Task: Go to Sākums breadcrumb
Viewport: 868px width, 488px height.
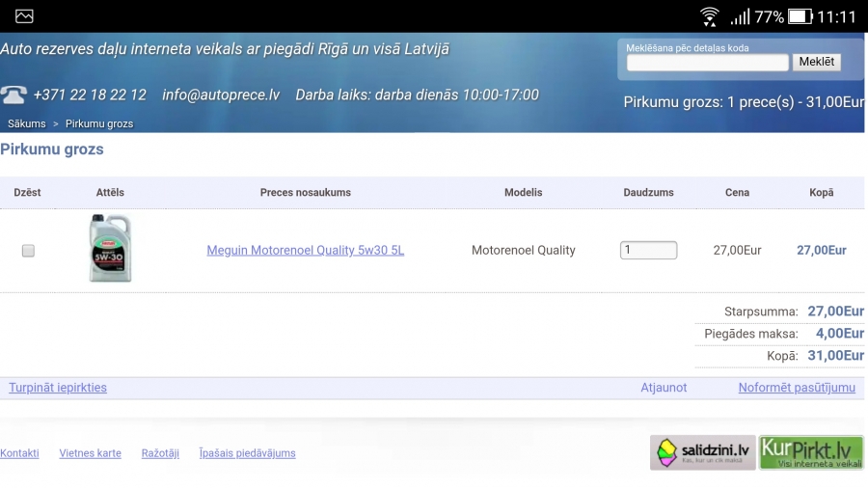Action: coord(27,124)
